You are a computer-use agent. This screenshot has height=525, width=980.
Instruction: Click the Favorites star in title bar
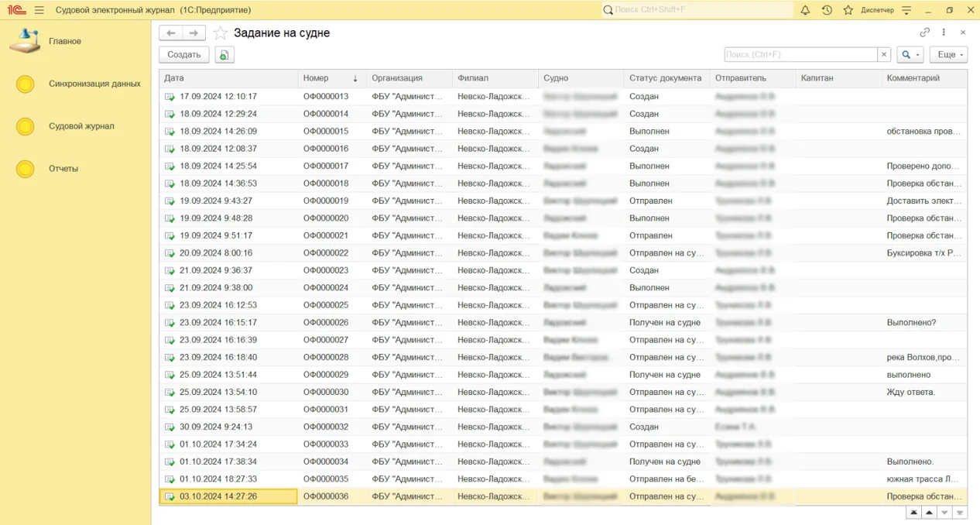tap(848, 10)
